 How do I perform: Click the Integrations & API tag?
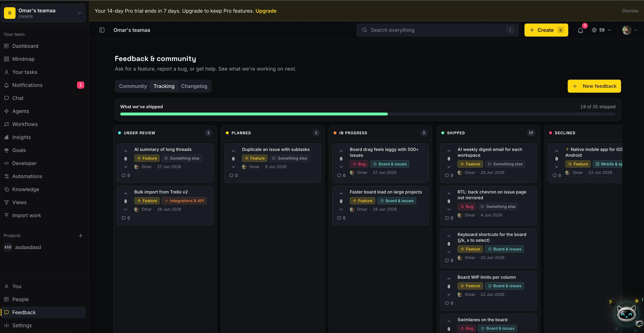coord(184,201)
